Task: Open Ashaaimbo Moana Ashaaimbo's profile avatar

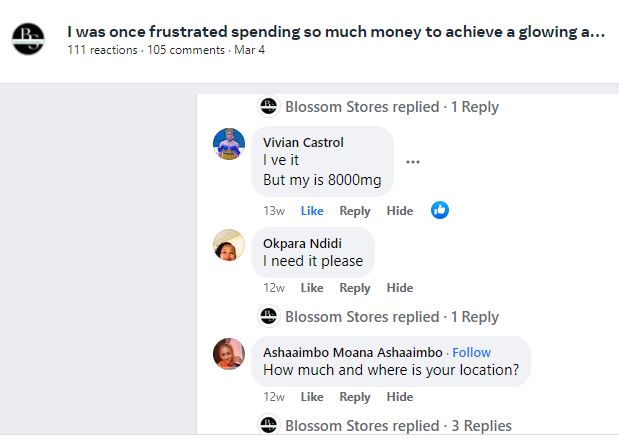Action: pos(229,354)
